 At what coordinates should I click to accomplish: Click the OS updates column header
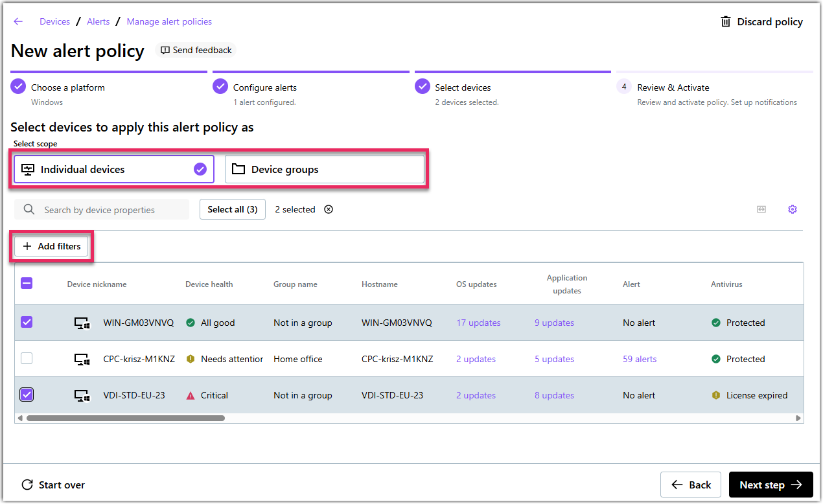[476, 284]
